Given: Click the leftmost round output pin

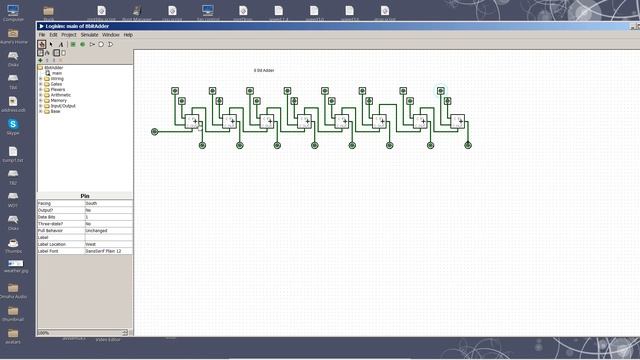Looking at the screenshot, I should [202, 145].
